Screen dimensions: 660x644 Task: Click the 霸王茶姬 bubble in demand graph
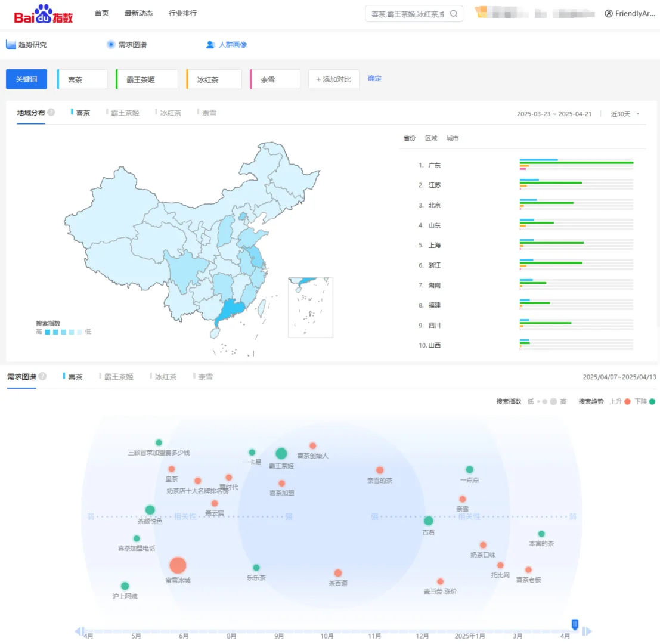point(281,453)
